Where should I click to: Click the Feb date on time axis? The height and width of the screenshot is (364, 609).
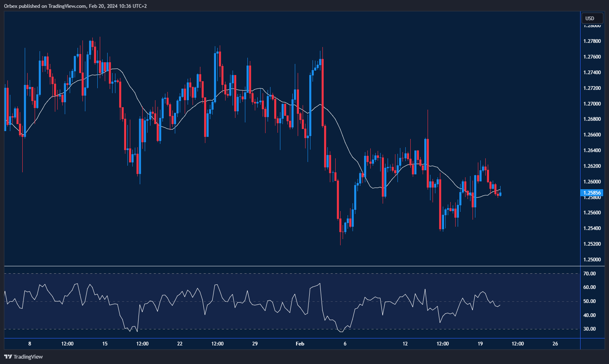click(x=300, y=344)
